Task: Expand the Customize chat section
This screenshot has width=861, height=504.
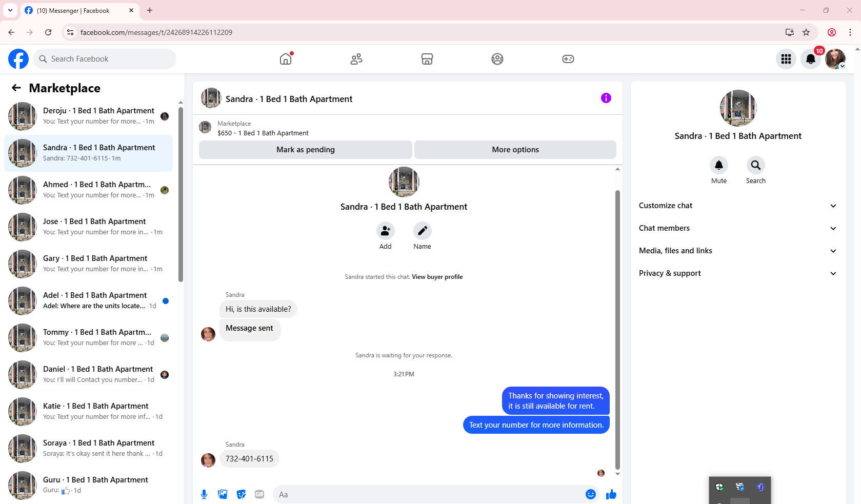Action: (x=738, y=206)
